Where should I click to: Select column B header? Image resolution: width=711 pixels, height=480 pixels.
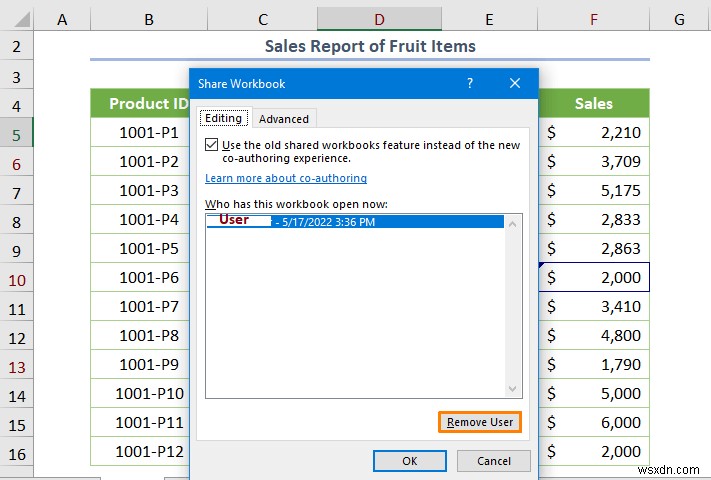[x=148, y=19]
